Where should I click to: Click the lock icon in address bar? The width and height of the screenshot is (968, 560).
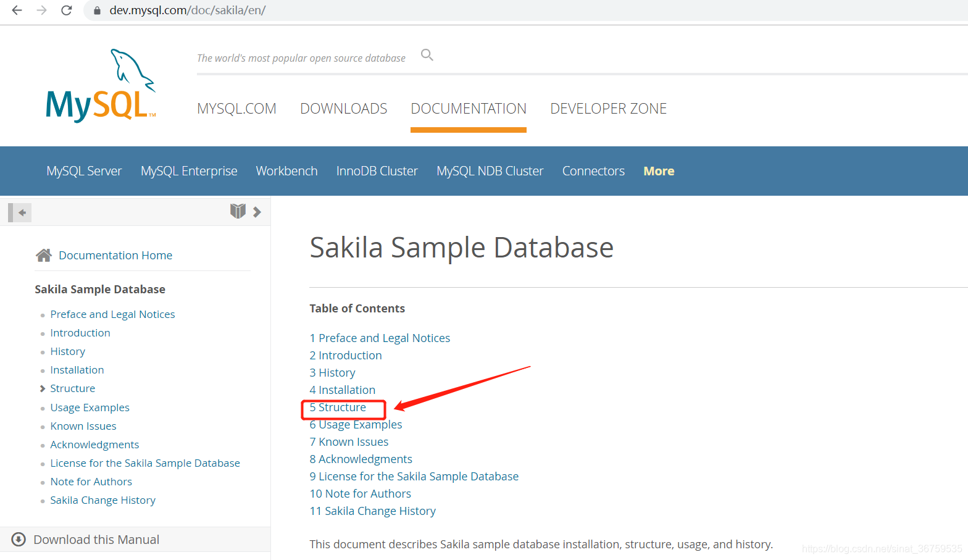click(x=97, y=10)
